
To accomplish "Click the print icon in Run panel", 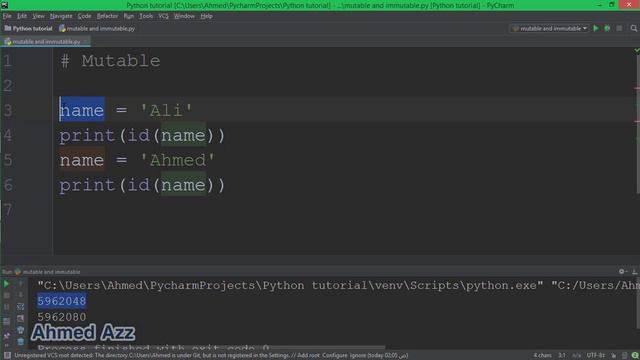I will click(x=20, y=330).
